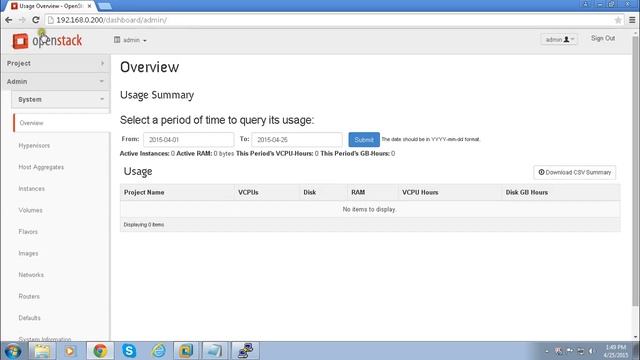Open Internet Explorer taskbar icon

click(x=158, y=351)
